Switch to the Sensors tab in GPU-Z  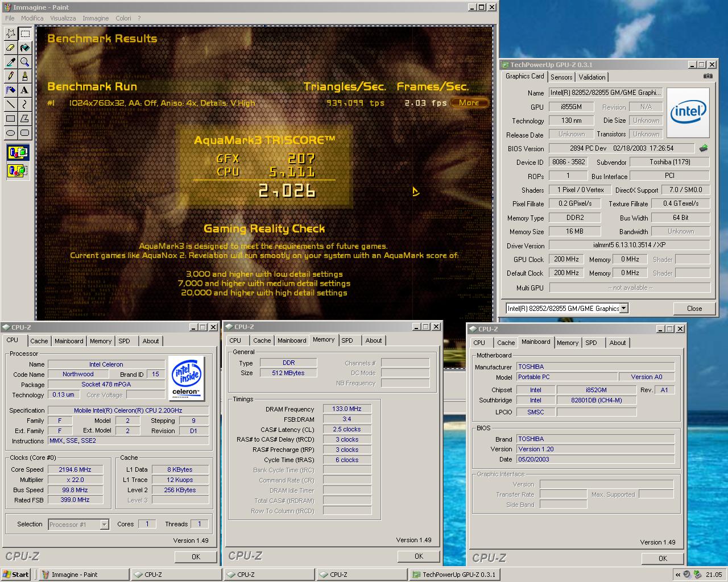point(561,77)
